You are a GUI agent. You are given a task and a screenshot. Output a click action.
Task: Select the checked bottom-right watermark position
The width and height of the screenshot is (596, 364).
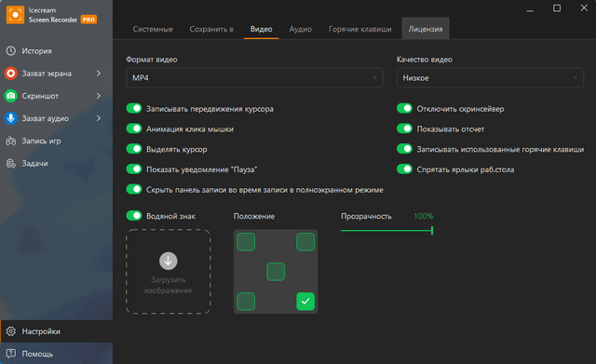(x=305, y=302)
